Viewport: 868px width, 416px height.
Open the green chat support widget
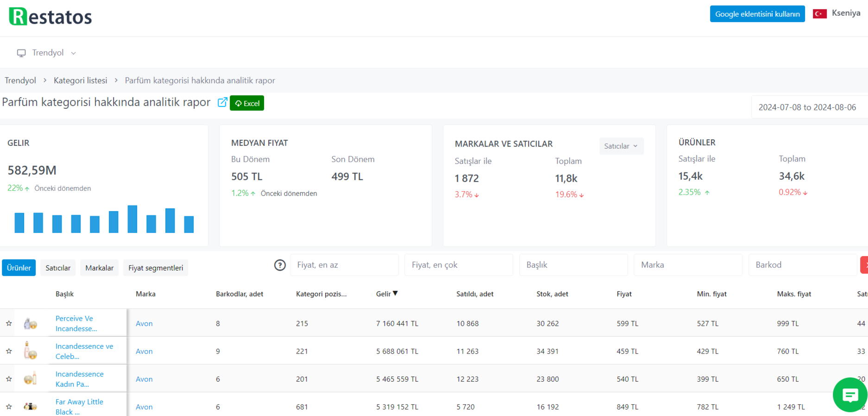pos(850,395)
